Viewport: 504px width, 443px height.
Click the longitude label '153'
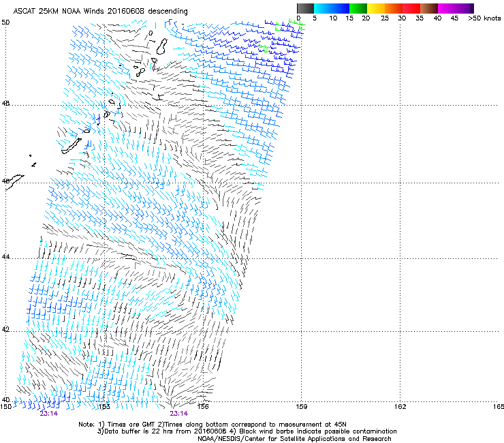coord(104,407)
